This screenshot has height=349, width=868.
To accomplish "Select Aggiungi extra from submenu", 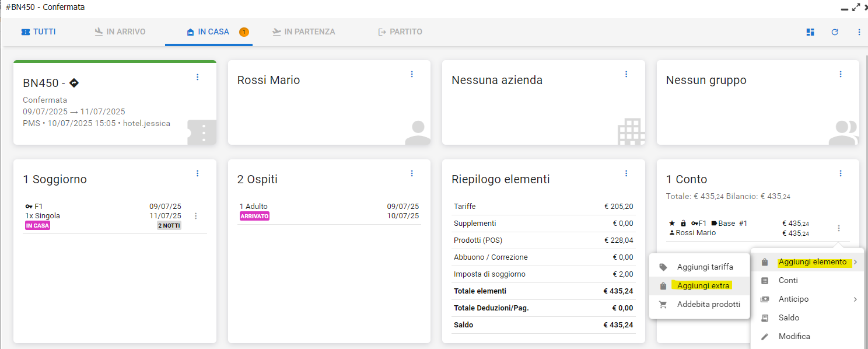I will tap(703, 286).
